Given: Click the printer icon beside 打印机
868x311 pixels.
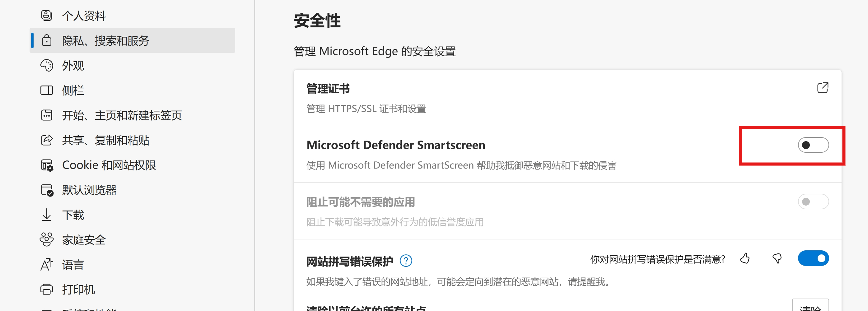Looking at the screenshot, I should pos(46,290).
